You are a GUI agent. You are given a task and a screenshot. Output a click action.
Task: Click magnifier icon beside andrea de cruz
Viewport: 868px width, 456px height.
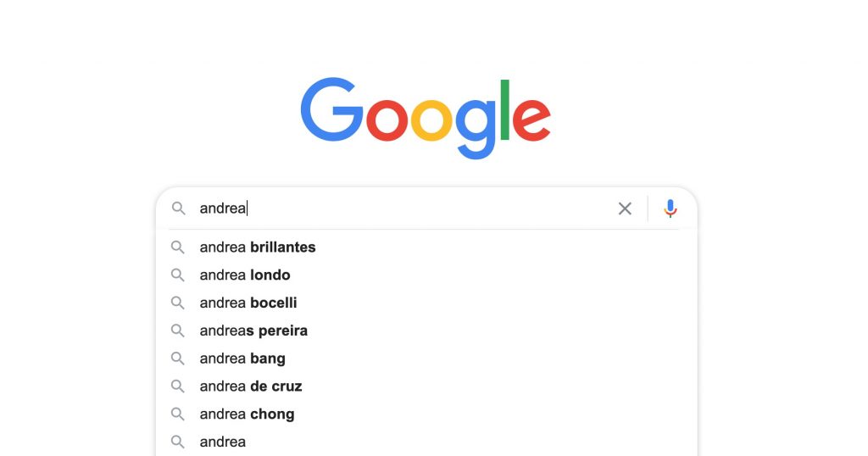[x=178, y=386]
